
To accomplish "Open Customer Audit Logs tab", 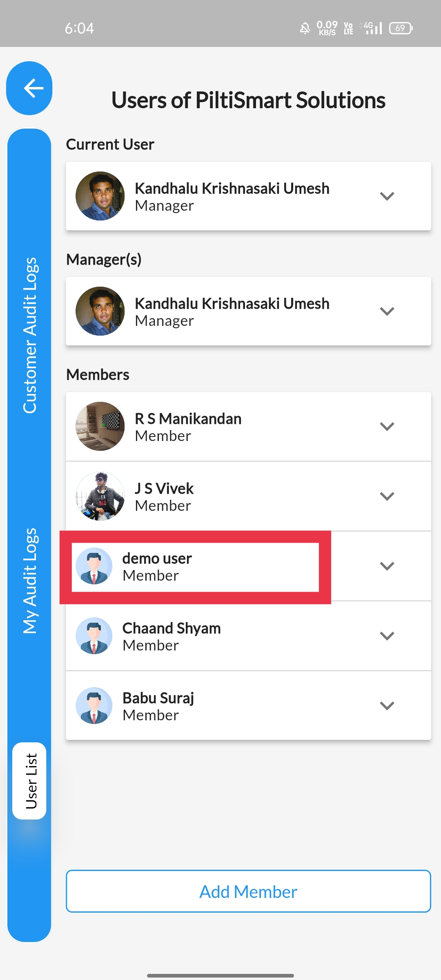I will coord(30,335).
